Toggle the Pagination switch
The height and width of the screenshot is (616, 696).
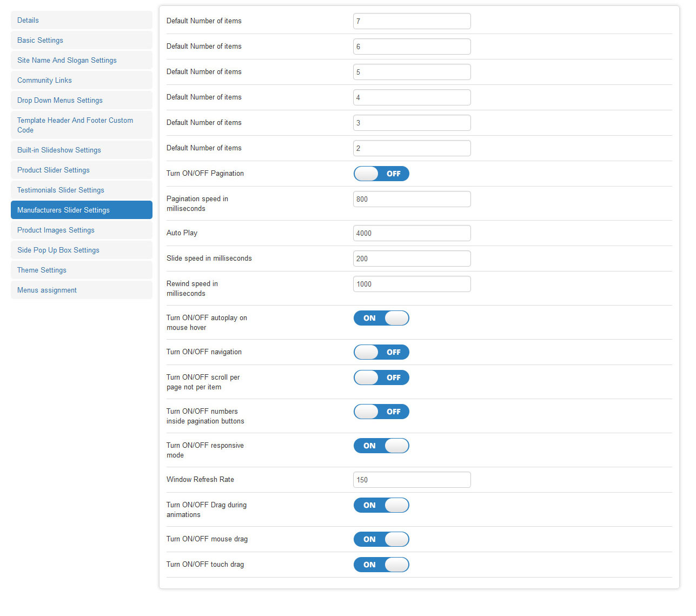[381, 174]
